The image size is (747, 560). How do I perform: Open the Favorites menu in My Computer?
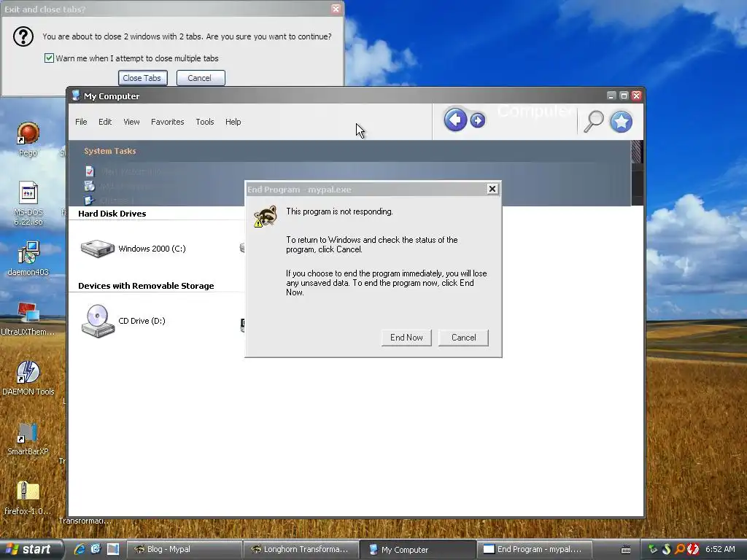click(167, 122)
